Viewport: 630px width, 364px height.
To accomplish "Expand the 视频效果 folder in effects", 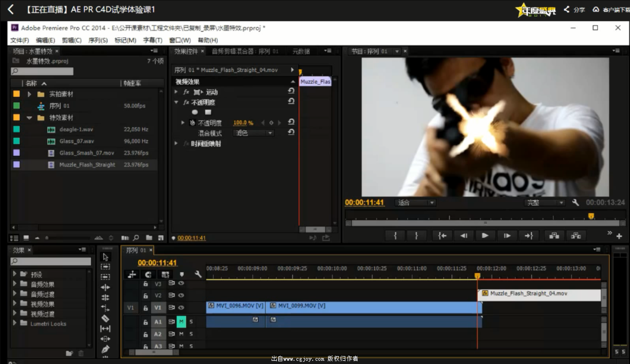I will click(15, 304).
